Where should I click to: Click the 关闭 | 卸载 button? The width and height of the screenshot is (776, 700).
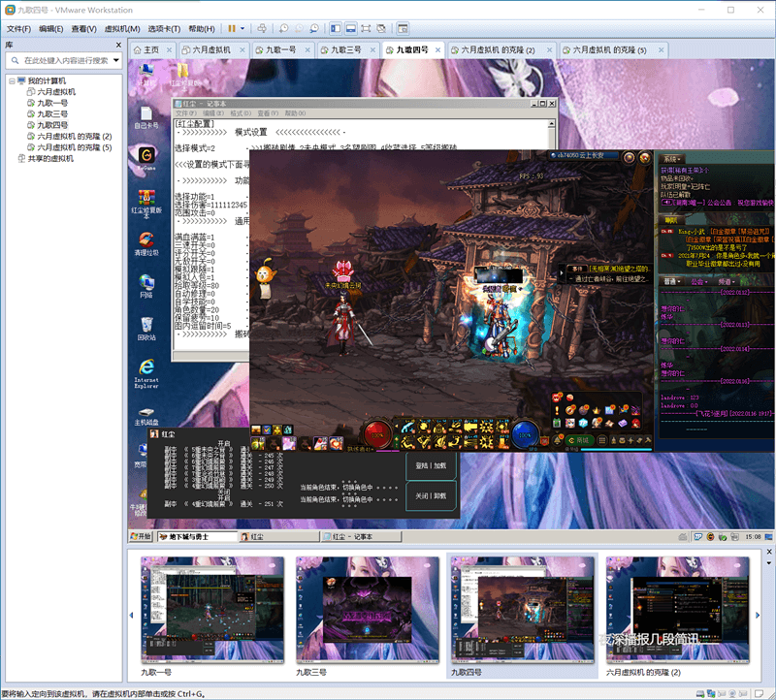(431, 495)
